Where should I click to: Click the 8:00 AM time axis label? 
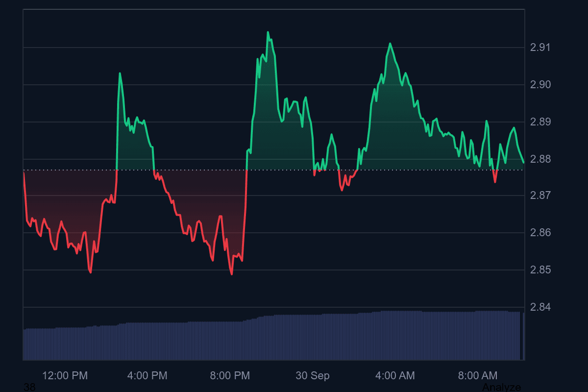(478, 376)
